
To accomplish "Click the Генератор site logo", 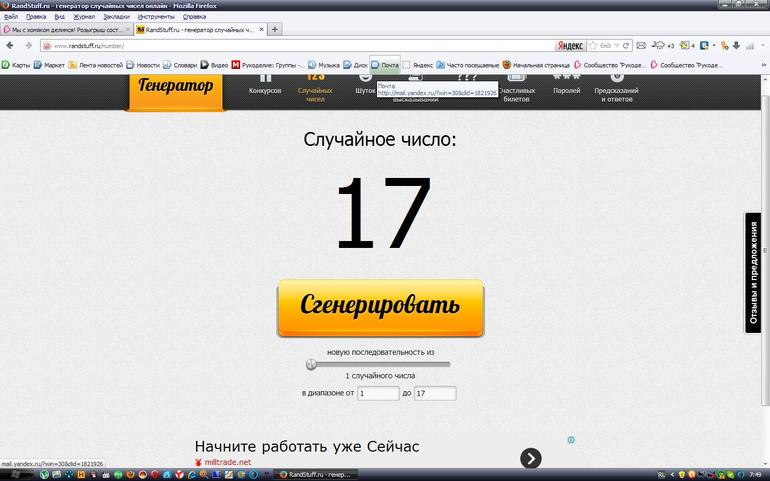I will point(175,91).
